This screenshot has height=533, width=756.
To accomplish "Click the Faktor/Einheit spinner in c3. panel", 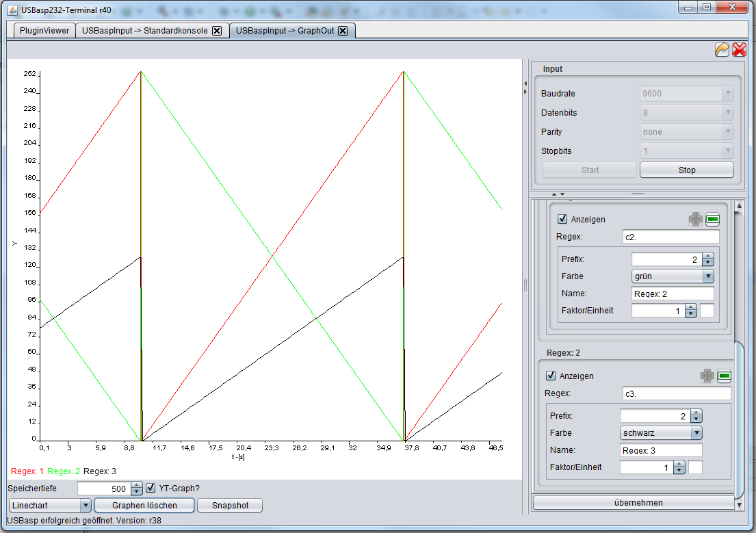I will (x=652, y=467).
